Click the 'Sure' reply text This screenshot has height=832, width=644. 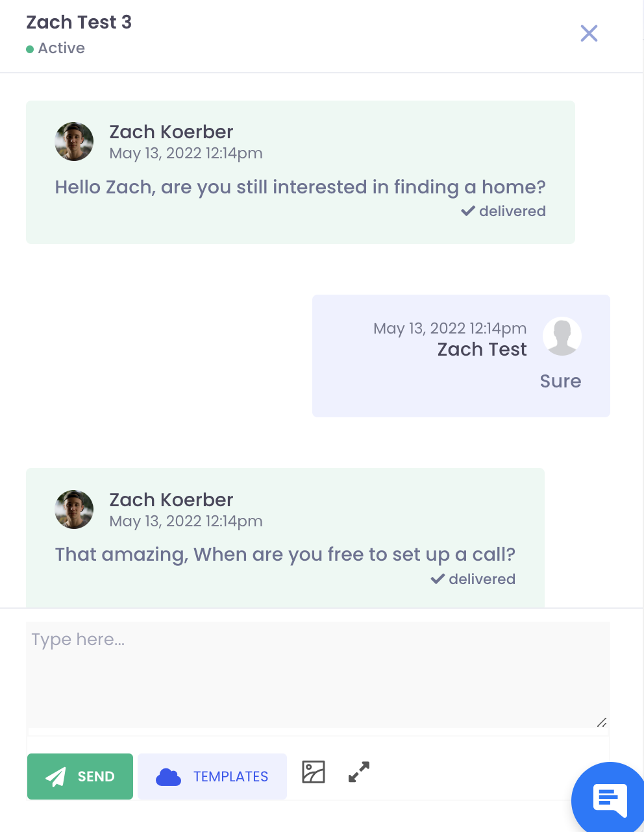pos(560,381)
